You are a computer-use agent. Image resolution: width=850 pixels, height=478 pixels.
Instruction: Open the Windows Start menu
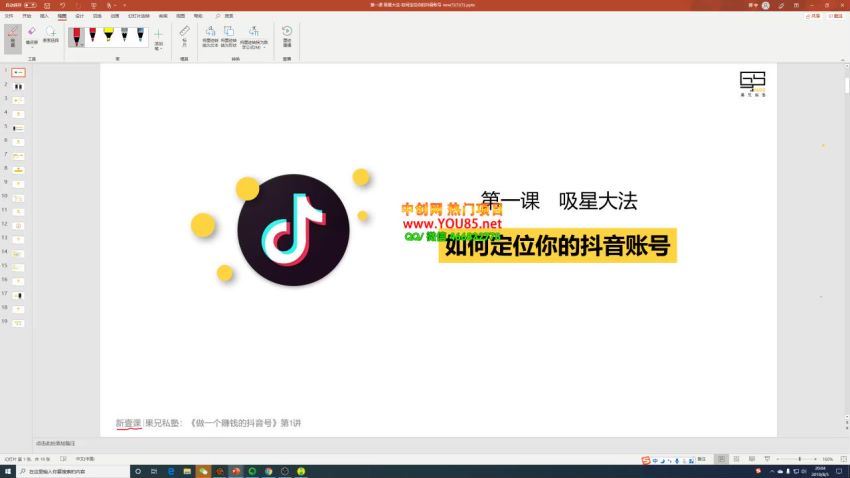8,471
